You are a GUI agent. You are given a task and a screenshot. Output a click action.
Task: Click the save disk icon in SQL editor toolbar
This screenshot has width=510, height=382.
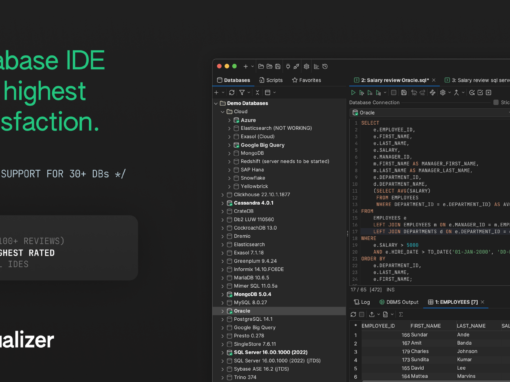(x=404, y=93)
